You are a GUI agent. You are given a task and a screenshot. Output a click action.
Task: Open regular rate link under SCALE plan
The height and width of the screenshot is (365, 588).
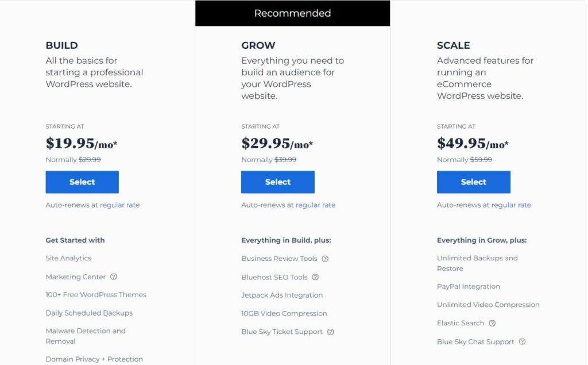pos(511,205)
